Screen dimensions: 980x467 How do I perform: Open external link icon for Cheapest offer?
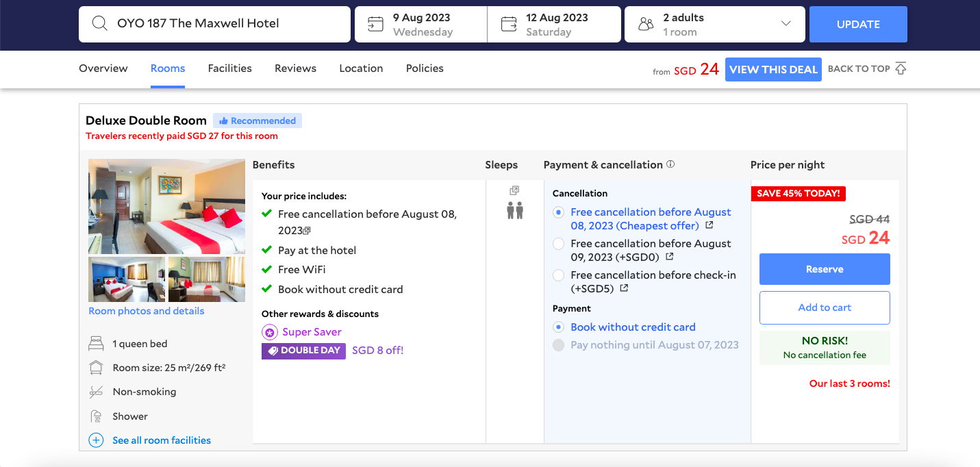[x=709, y=225]
